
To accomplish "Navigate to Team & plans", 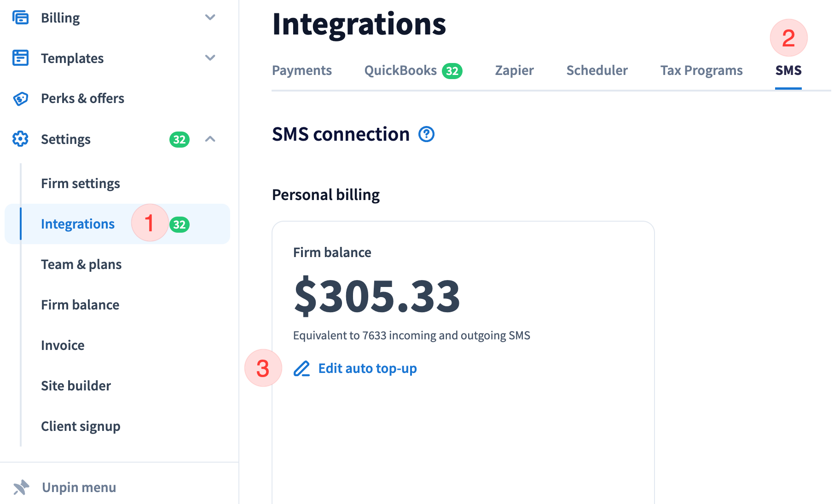I will (81, 264).
